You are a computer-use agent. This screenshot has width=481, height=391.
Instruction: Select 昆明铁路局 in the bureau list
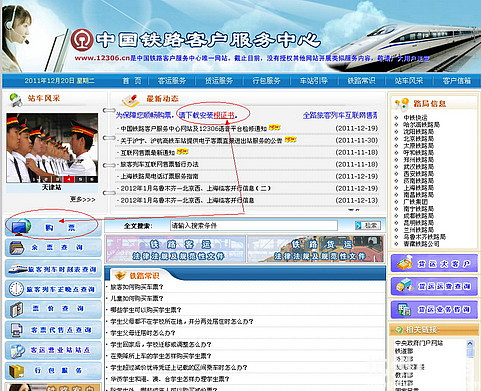point(419,223)
